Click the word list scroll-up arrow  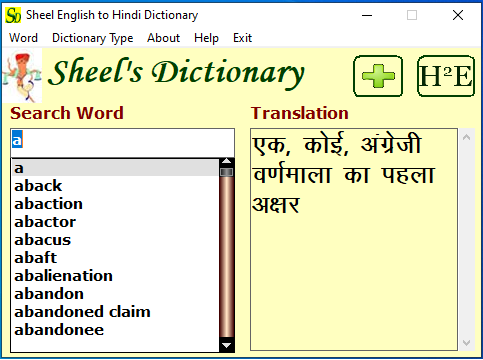[227, 162]
